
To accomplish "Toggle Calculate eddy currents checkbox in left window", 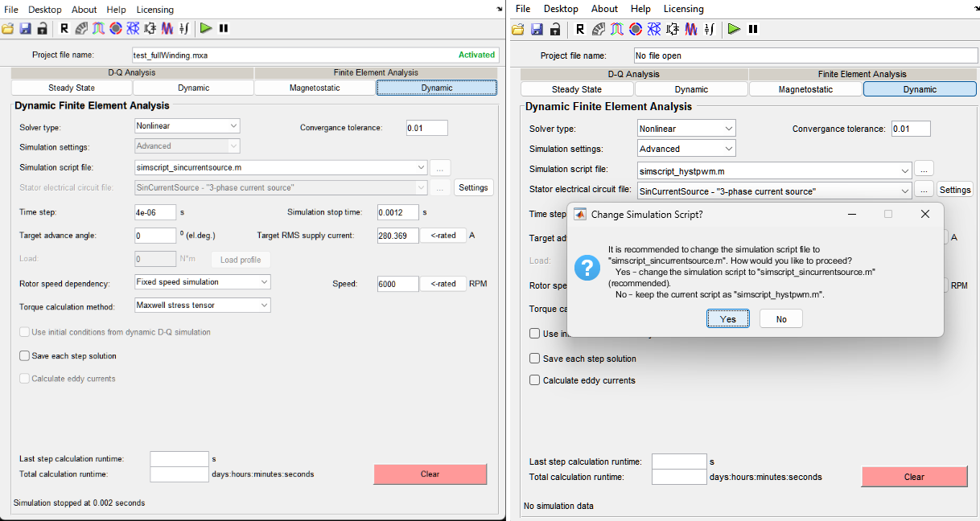I will pos(24,378).
